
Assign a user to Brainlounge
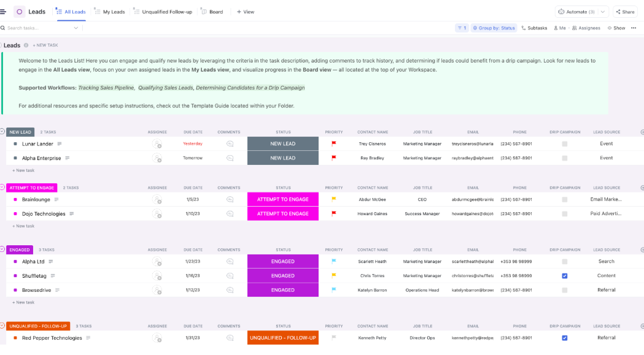tap(157, 199)
